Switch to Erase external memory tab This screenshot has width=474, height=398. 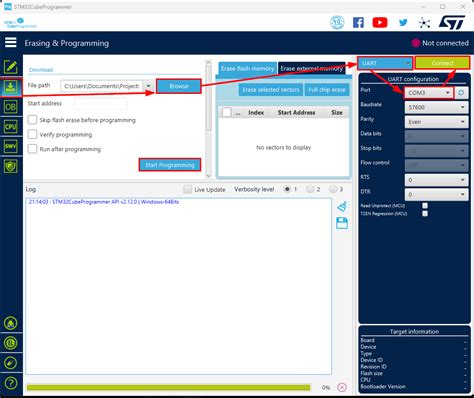[311, 69]
